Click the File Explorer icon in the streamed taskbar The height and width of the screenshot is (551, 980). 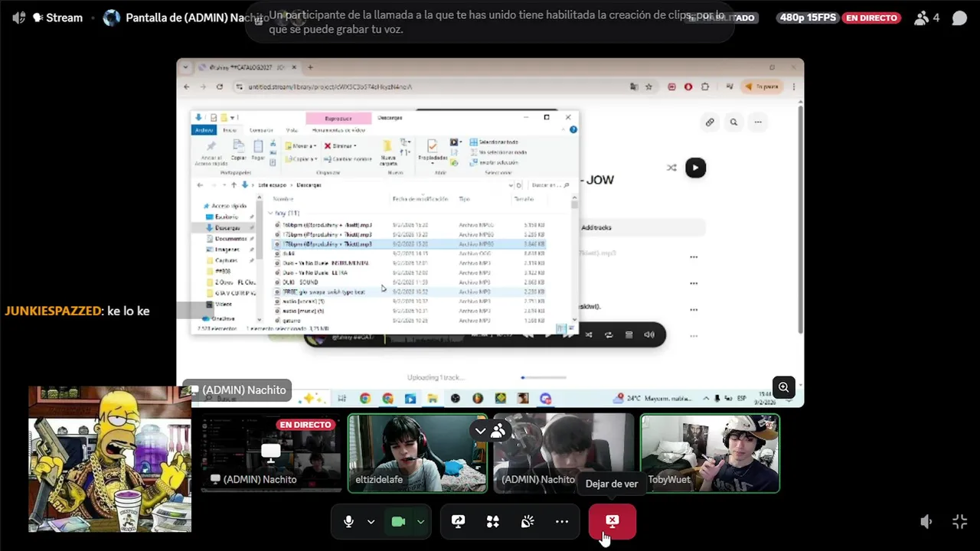coord(433,398)
